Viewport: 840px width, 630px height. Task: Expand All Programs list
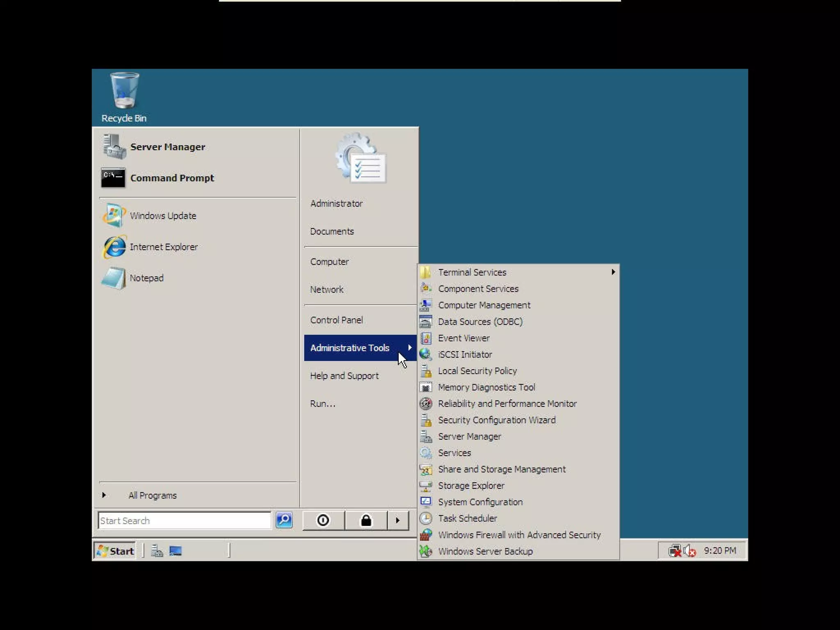pos(152,495)
